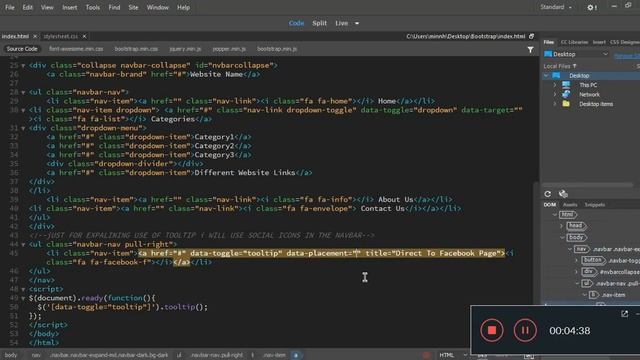Collapse code fold at line 44
640x360 pixels.
[23, 244]
